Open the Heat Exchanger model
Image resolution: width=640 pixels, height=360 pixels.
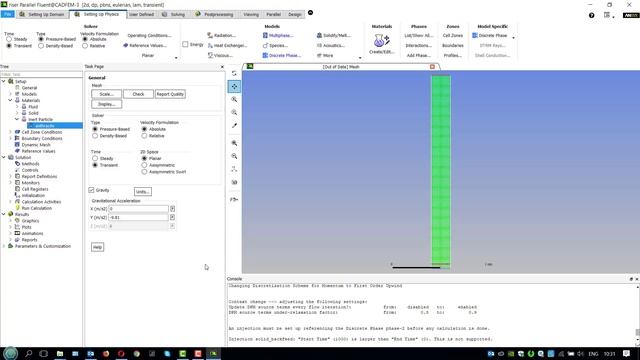227,45
